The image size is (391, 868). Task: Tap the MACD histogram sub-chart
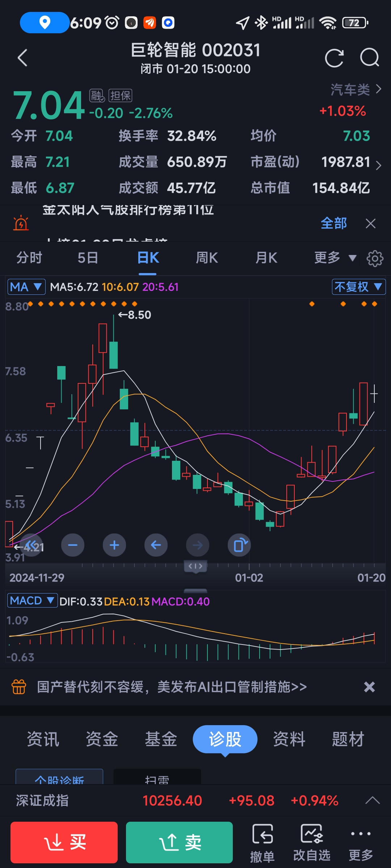(195, 637)
